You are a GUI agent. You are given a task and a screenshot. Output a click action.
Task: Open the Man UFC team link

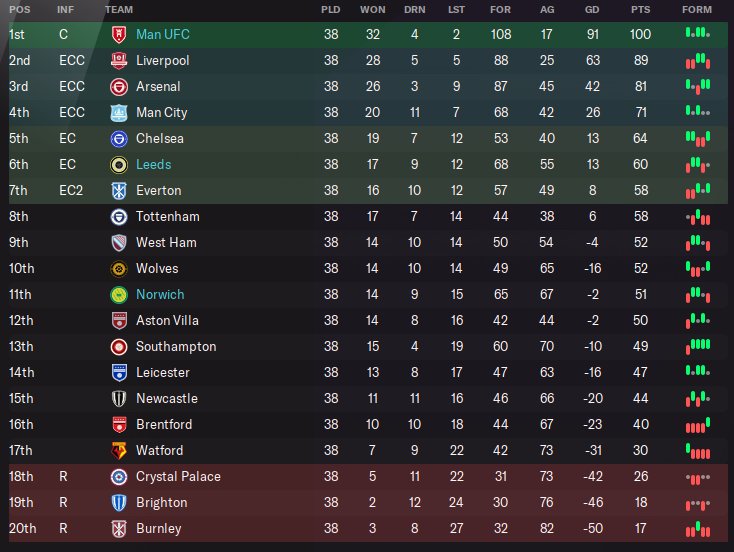click(x=163, y=35)
